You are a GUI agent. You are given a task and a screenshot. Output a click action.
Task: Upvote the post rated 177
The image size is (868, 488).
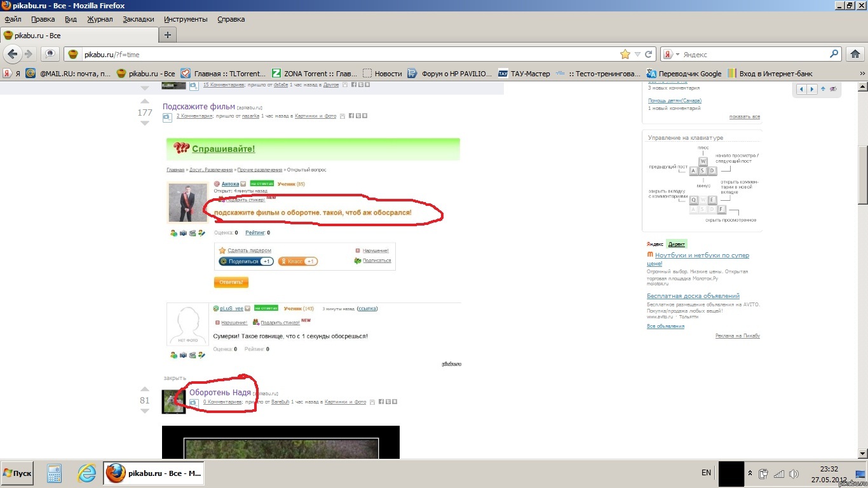coord(145,102)
